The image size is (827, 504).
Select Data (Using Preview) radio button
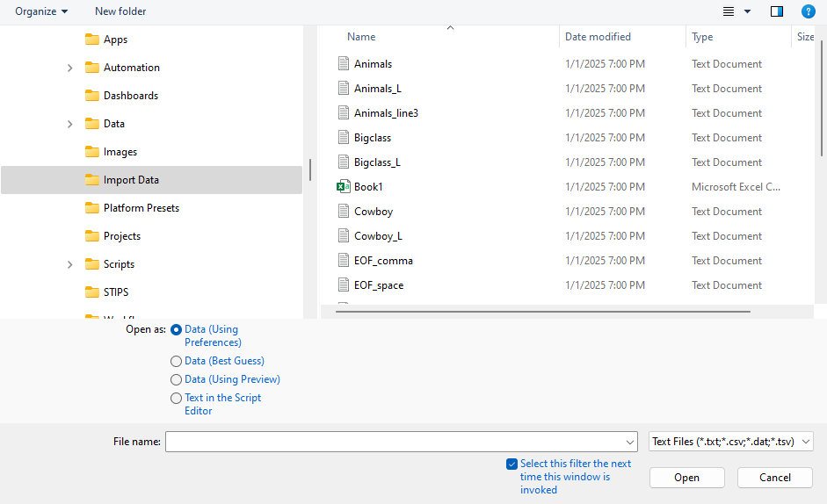coord(176,379)
